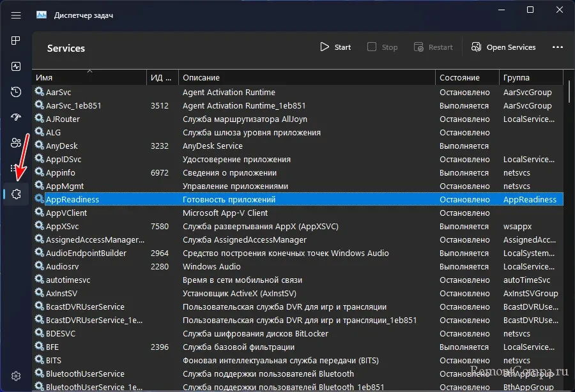The height and width of the screenshot is (392, 575).
Task: Click the gear icon beside AppReadiness
Action: (x=39, y=199)
